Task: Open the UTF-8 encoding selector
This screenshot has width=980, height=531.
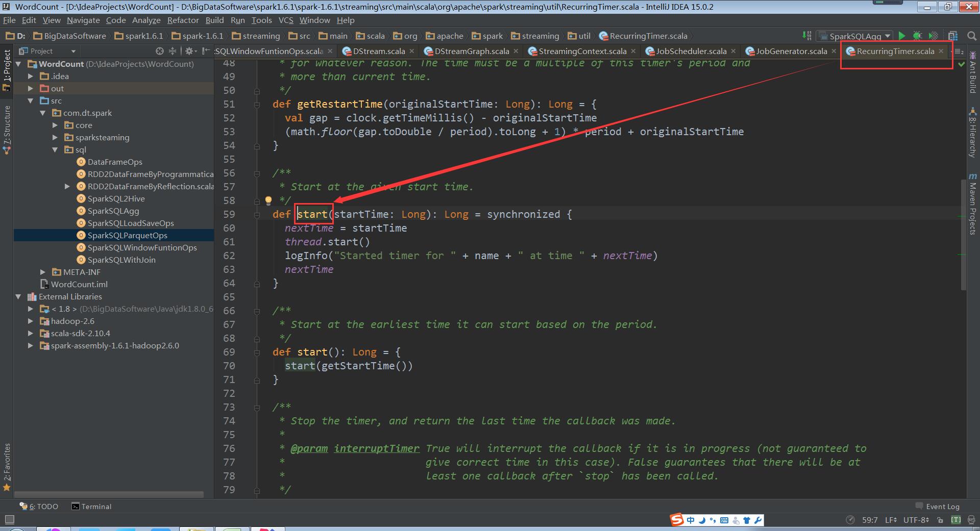Action: [916, 520]
